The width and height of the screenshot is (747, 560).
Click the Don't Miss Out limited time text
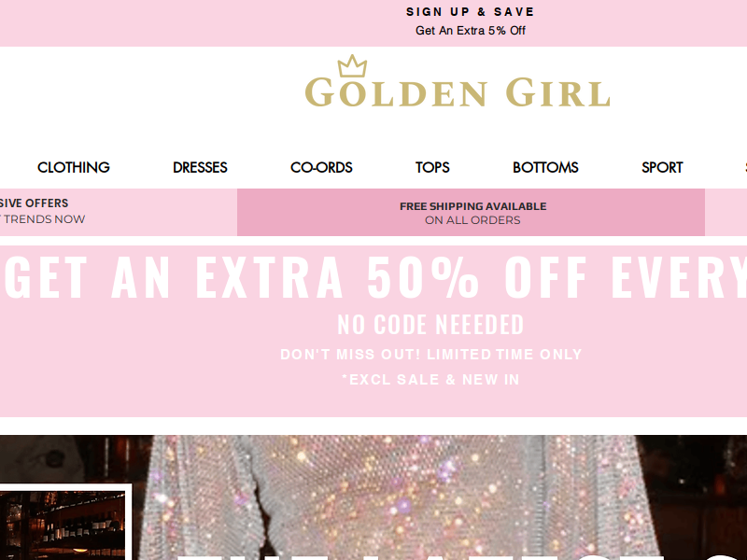coord(431,355)
